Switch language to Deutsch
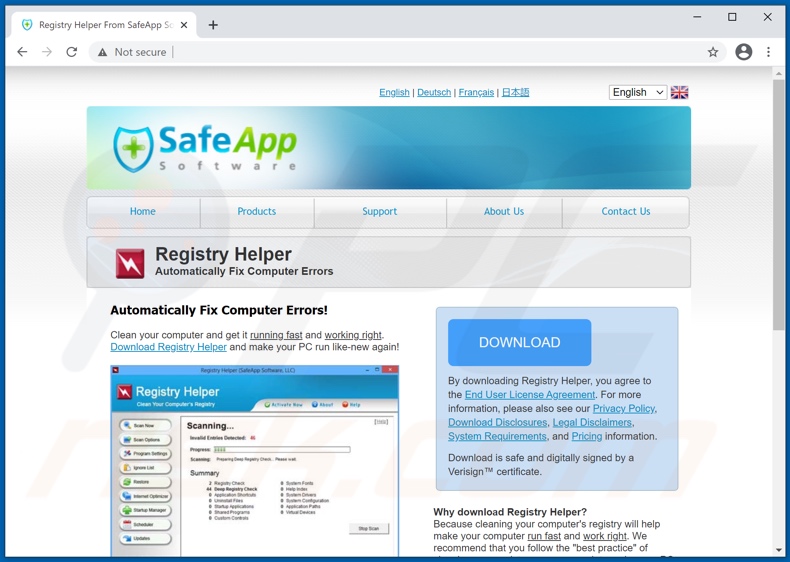Image resolution: width=790 pixels, height=562 pixels. point(434,92)
